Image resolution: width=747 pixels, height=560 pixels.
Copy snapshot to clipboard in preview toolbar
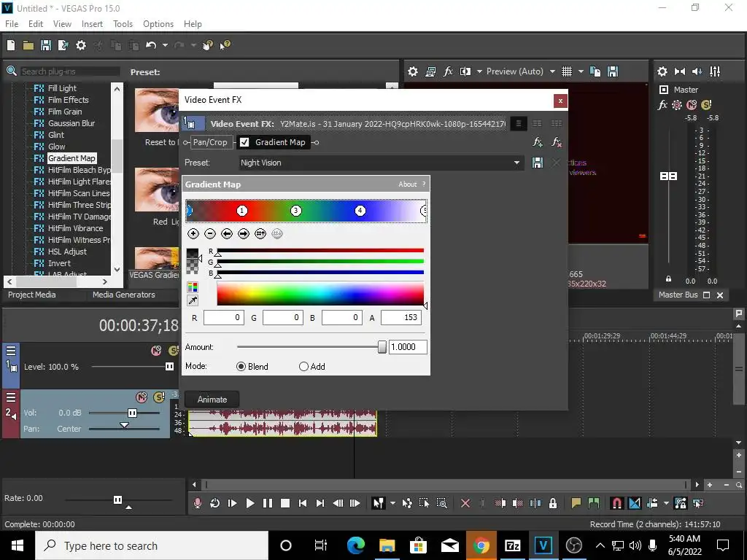click(x=595, y=71)
